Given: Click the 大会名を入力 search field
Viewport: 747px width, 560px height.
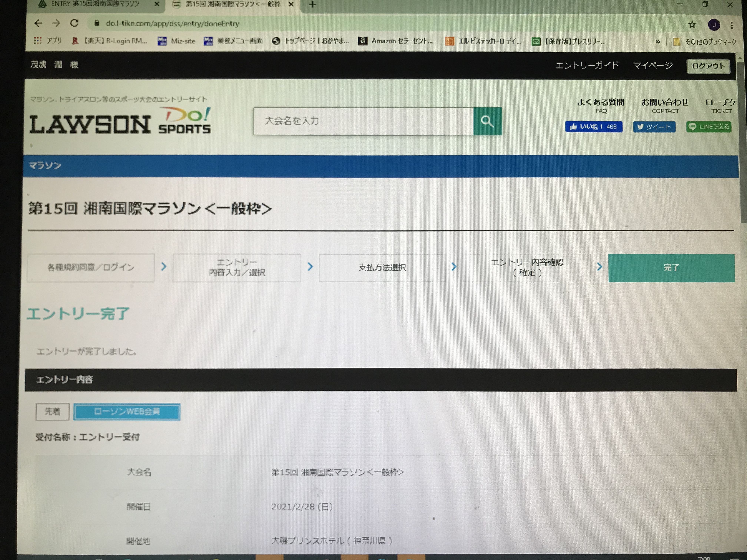Looking at the screenshot, I should [x=363, y=121].
